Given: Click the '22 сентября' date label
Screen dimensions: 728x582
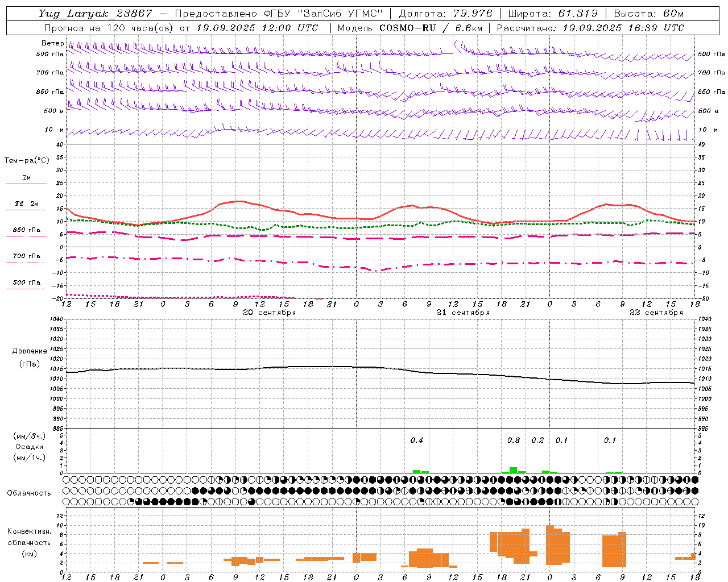Looking at the screenshot, I should pos(656,313).
